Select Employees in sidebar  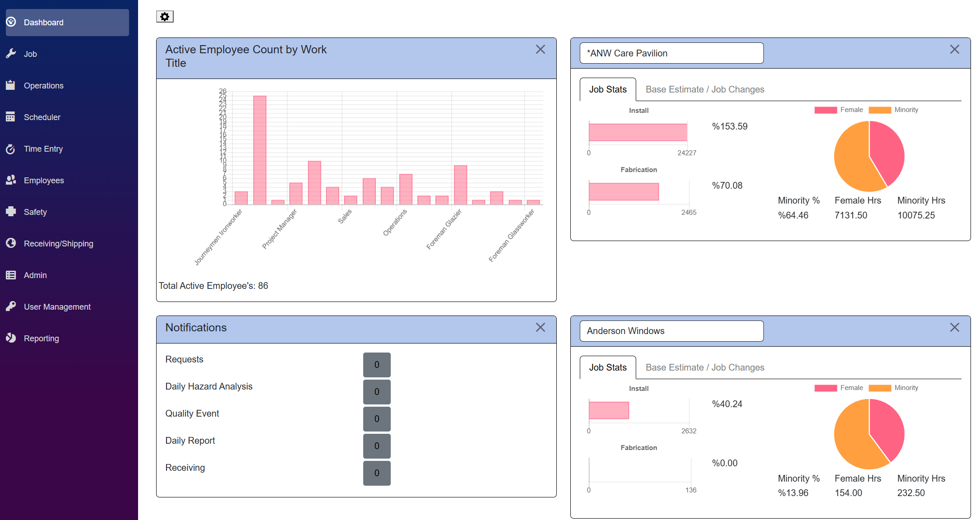click(x=44, y=180)
